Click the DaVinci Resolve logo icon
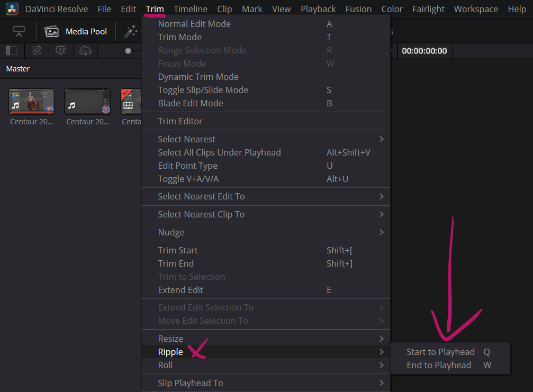 13,9
